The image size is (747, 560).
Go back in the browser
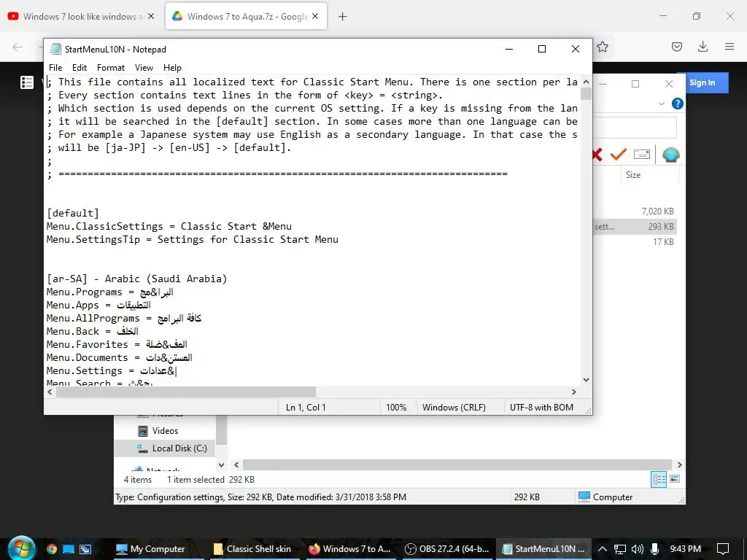[x=18, y=47]
